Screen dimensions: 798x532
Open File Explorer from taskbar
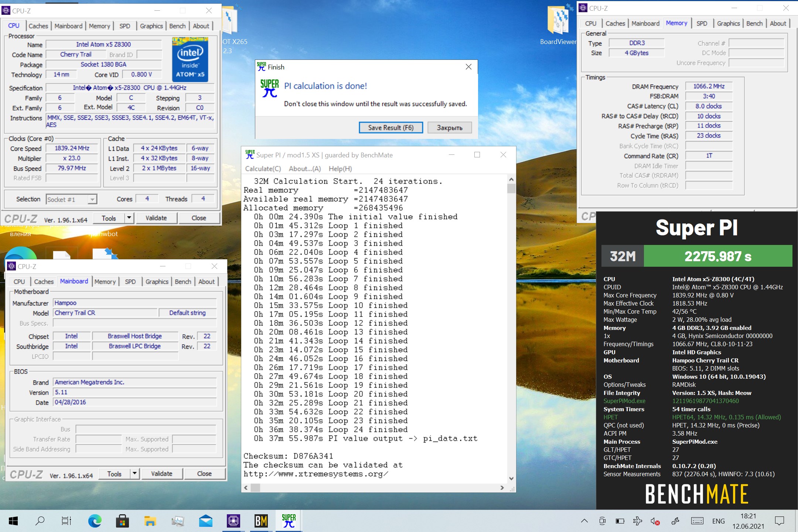tap(150, 521)
